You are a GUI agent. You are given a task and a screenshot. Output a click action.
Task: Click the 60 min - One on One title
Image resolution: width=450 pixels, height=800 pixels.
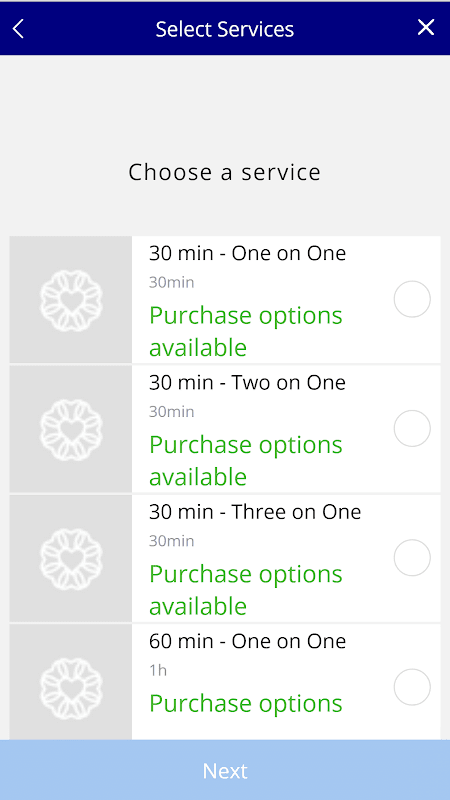pos(247,641)
